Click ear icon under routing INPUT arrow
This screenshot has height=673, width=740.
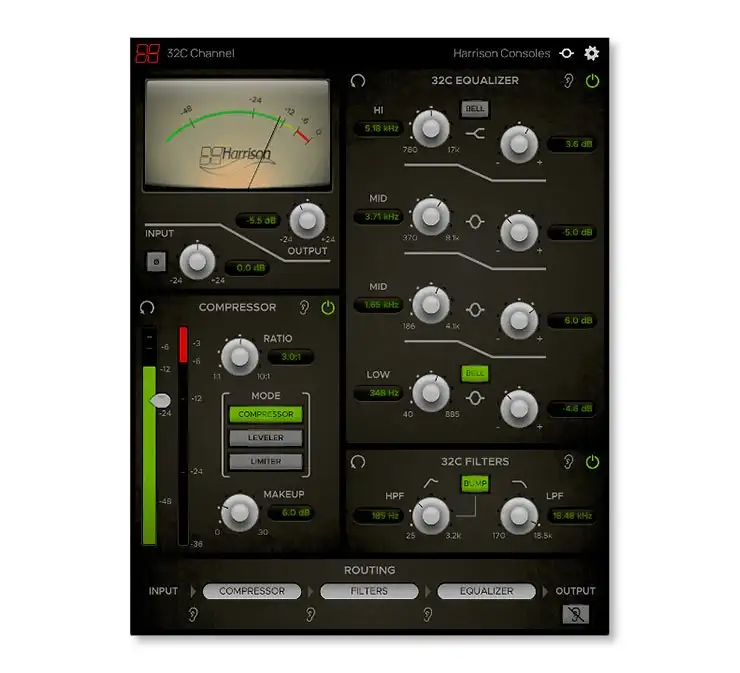point(193,614)
